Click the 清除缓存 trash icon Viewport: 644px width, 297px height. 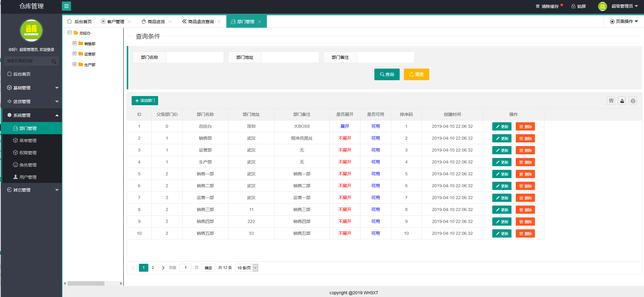pyautogui.click(x=537, y=6)
